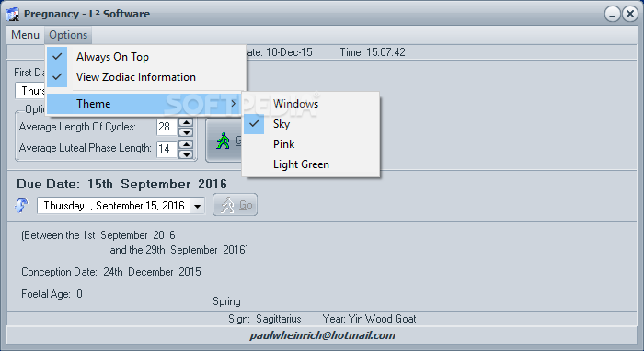Click the green running man Go icon
644x351 pixels.
coord(224,141)
